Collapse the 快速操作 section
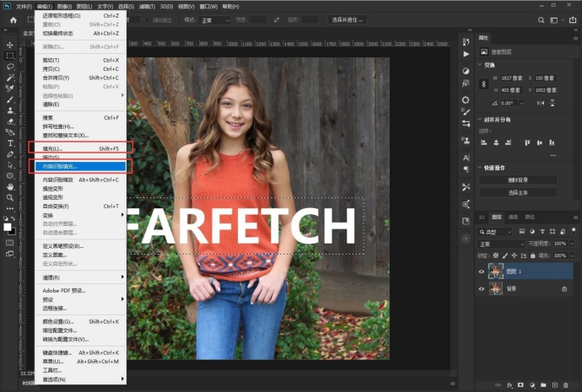The image size is (582, 392). [480, 168]
